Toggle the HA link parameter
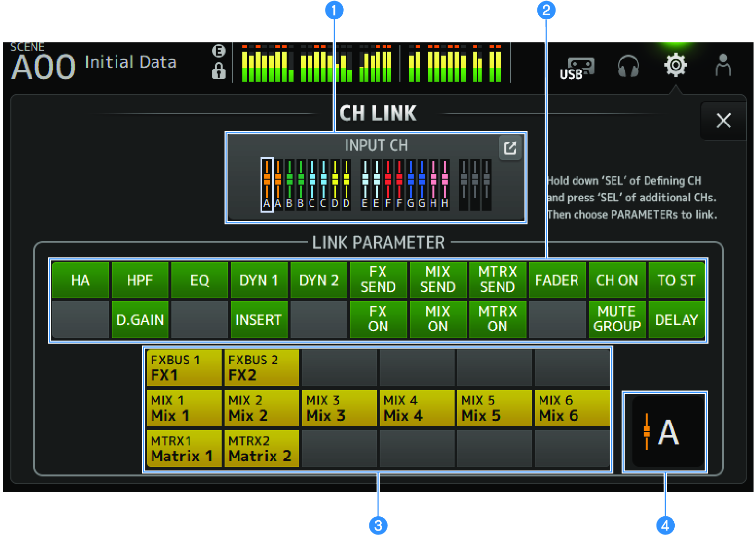 click(80, 280)
